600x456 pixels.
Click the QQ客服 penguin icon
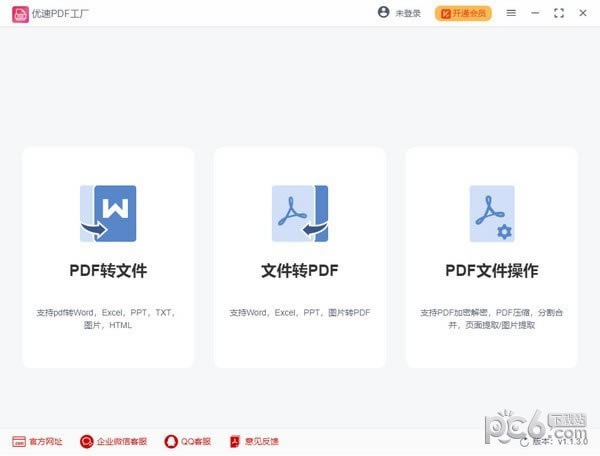[171, 441]
